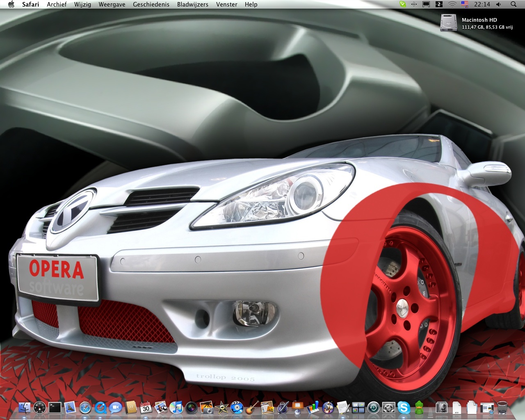This screenshot has width=525, height=420.
Task: Open the Wi-Fi AirPort status menu
Action: tap(452, 5)
